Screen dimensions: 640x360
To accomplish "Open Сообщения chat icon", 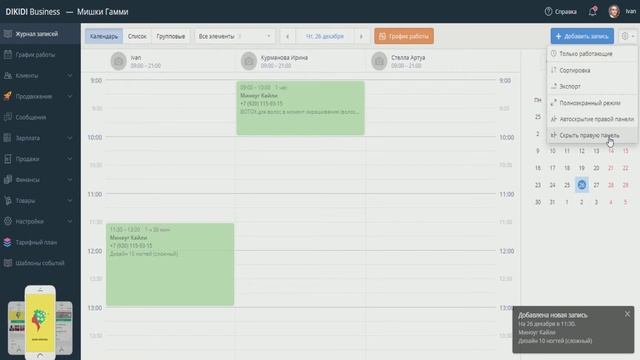I will click(7, 117).
